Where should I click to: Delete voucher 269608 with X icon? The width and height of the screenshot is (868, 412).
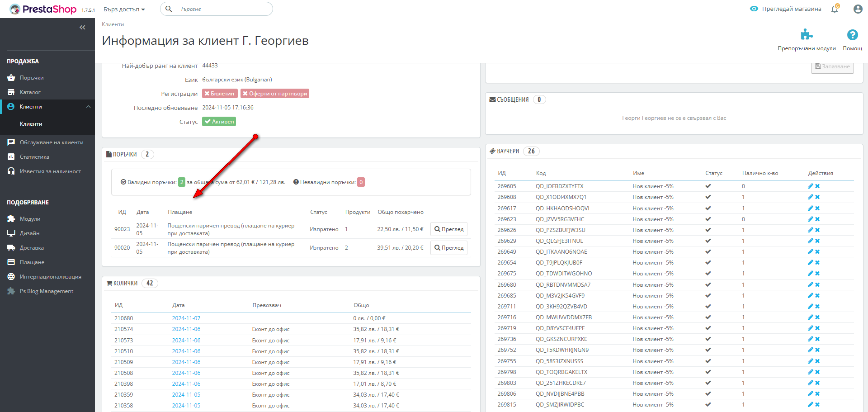point(817,197)
